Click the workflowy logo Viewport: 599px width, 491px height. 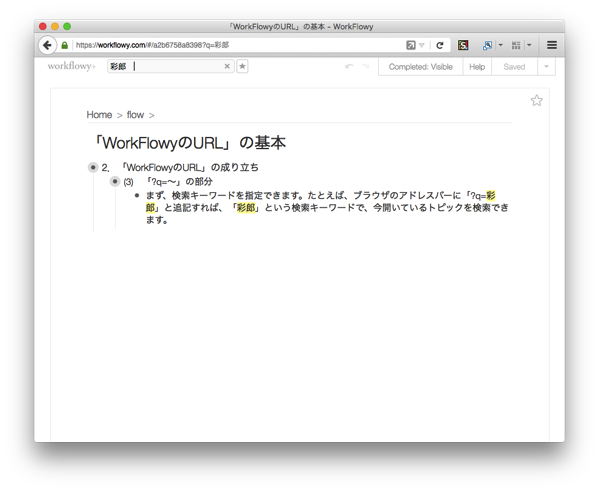pyautogui.click(x=71, y=66)
